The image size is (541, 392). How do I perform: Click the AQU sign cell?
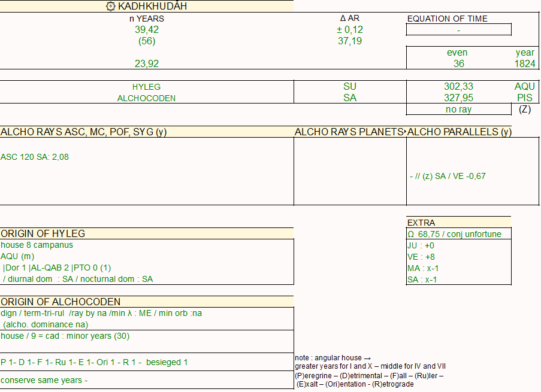[x=525, y=87]
